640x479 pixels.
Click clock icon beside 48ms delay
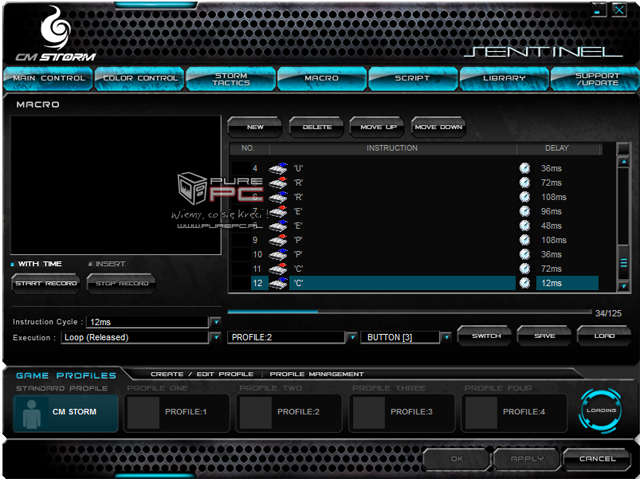tap(524, 226)
